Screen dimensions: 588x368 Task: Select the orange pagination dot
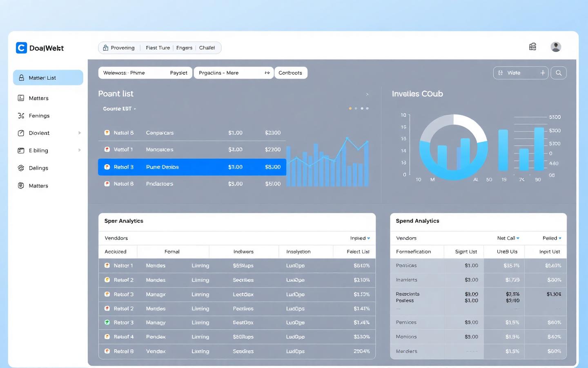coord(350,108)
